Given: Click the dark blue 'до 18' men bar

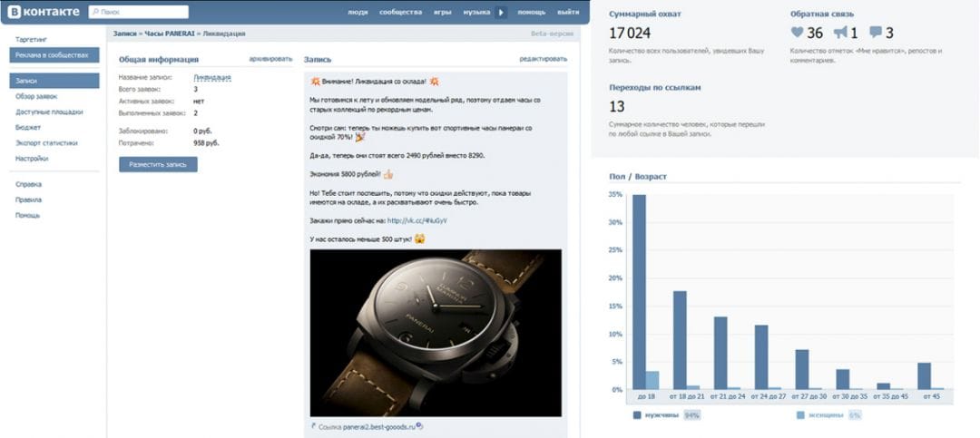Looking at the screenshot, I should (639, 292).
